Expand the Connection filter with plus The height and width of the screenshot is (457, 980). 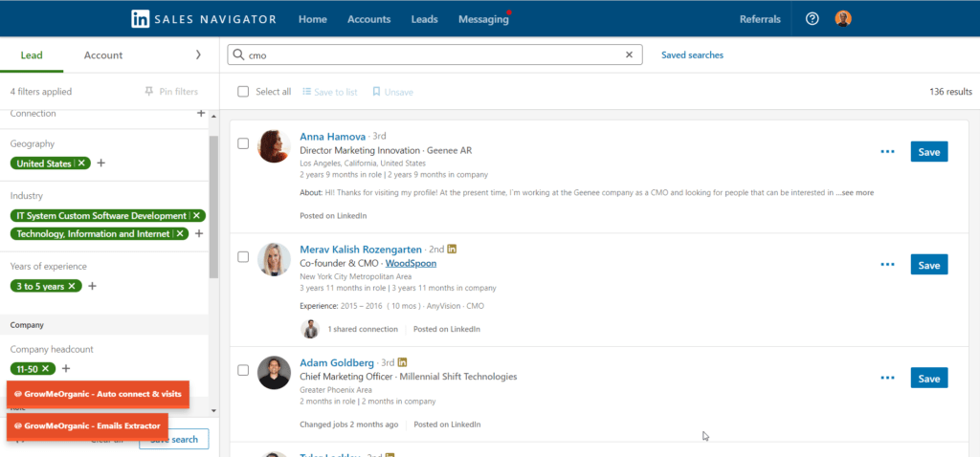tap(201, 114)
